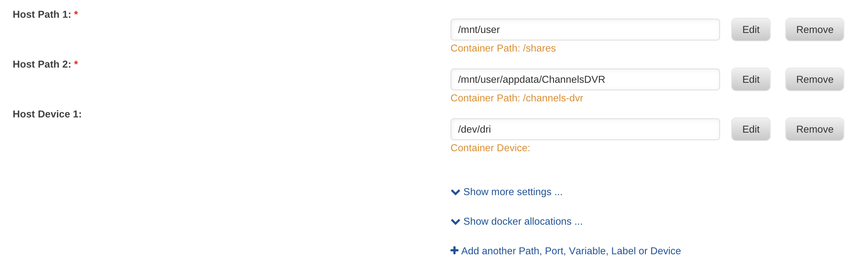Click the Container Path: /shares description text
Image resolution: width=868 pixels, height=272 pixels.
click(503, 49)
